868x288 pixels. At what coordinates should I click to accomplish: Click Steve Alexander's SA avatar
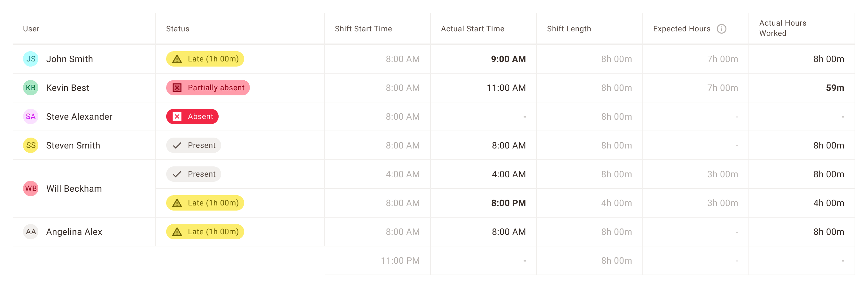click(x=31, y=117)
